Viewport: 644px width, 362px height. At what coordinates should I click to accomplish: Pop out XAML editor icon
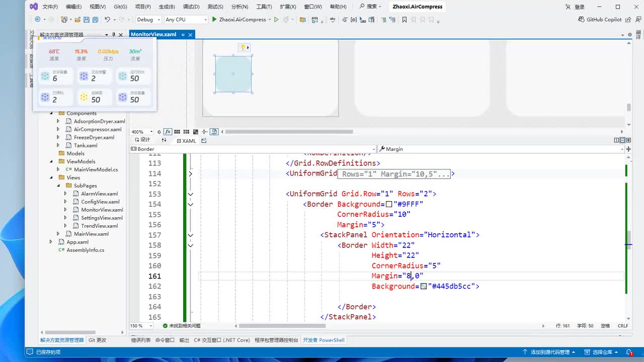click(x=204, y=141)
